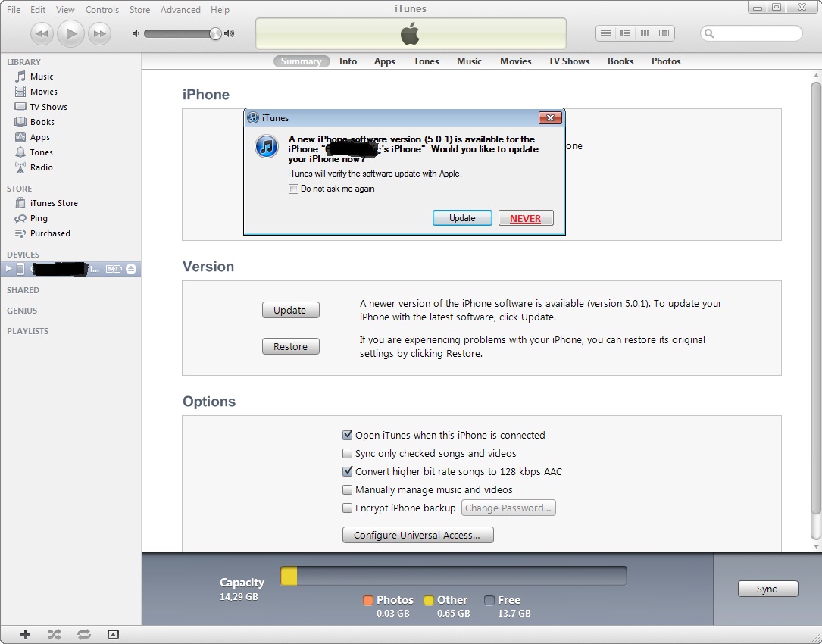Uncheck Convert higher bit rate songs

(x=347, y=471)
